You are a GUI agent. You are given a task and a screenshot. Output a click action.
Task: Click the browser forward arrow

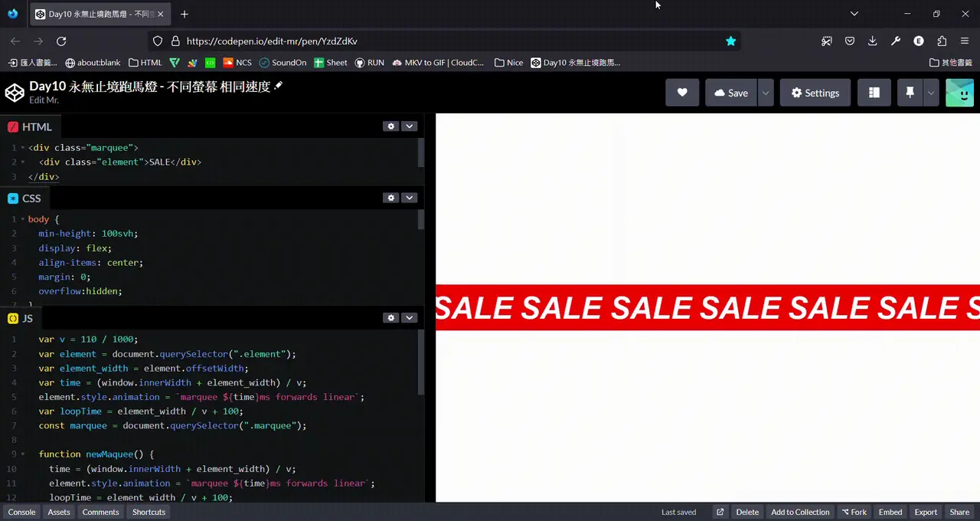click(x=38, y=41)
